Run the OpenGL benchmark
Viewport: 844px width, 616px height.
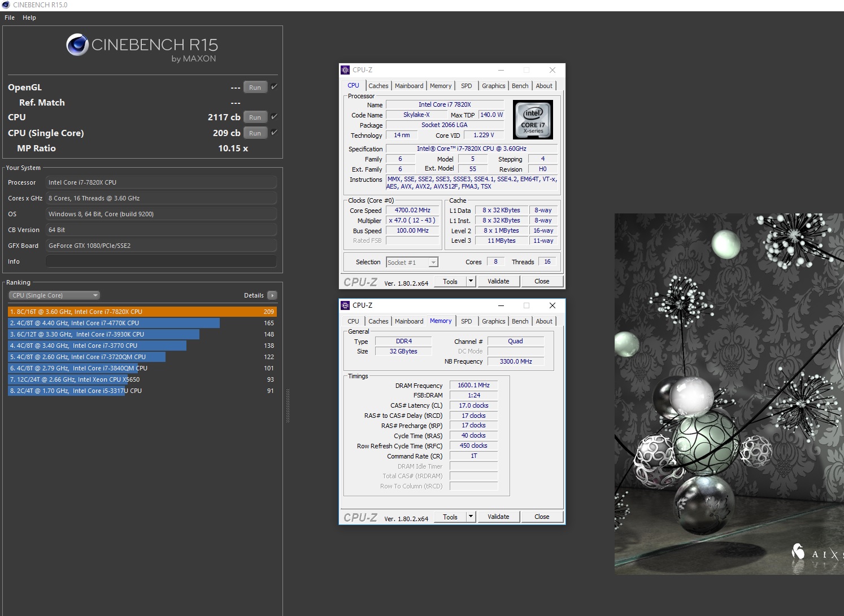click(255, 88)
